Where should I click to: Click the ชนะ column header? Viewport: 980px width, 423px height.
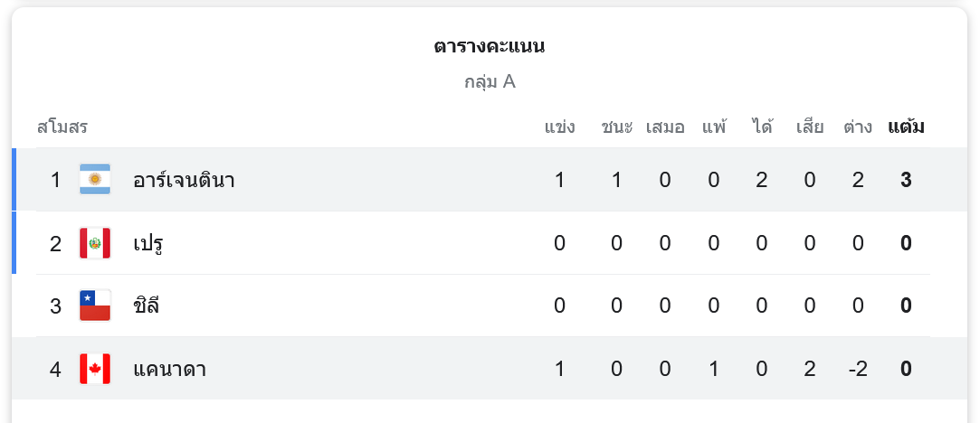tap(616, 127)
